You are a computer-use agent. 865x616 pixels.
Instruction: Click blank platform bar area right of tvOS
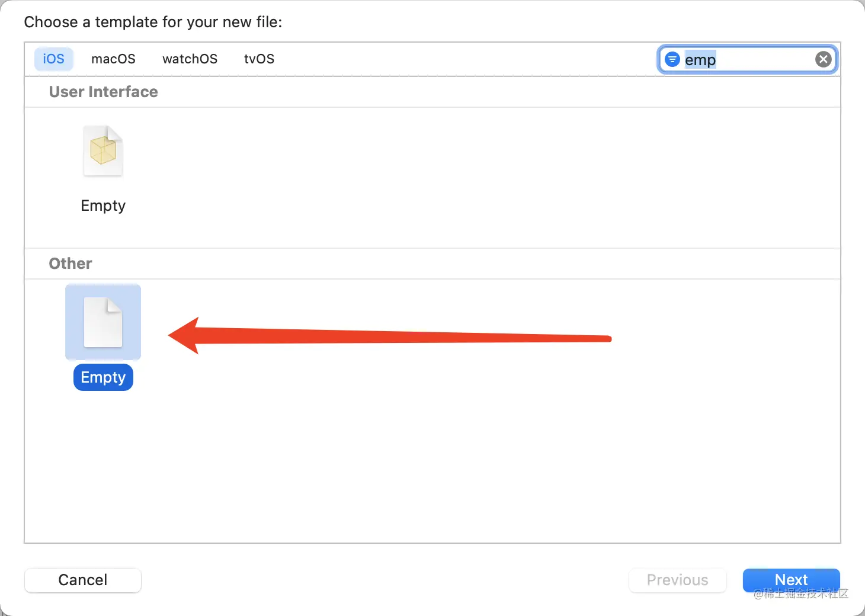tap(462, 59)
